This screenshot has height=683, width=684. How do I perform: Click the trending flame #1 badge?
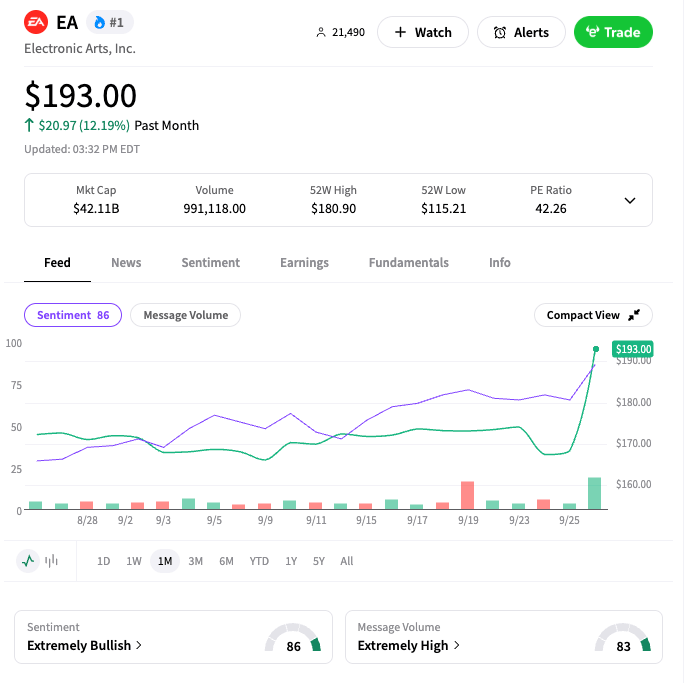[x=109, y=22]
